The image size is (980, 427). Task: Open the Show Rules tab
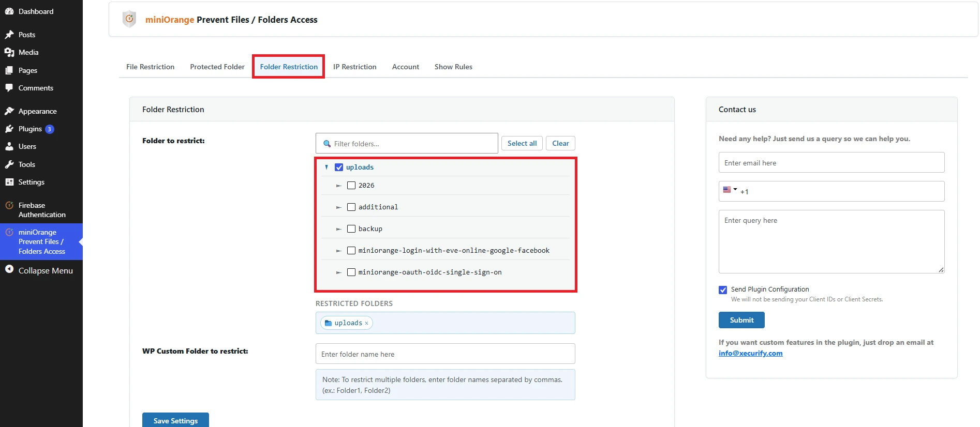click(453, 67)
